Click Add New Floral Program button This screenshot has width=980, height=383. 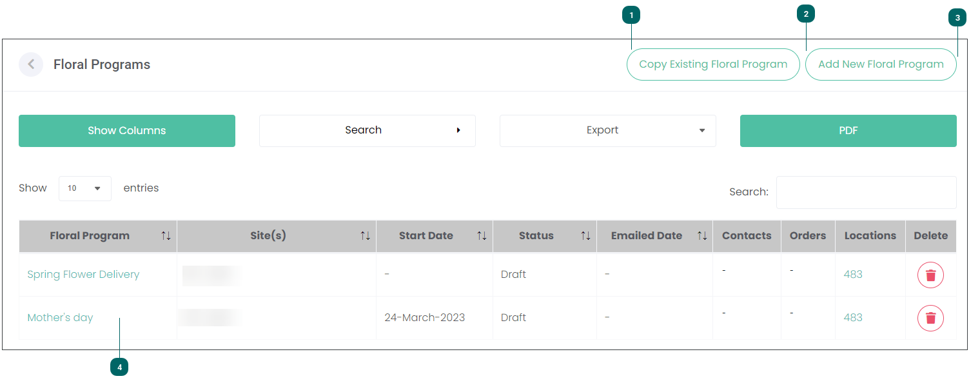pyautogui.click(x=881, y=64)
